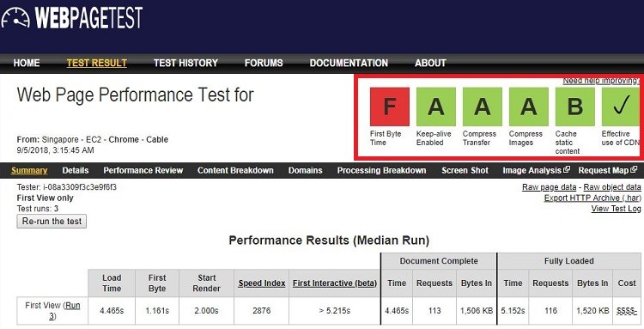
Task: Open the Raw object data link
Action: tap(612, 187)
